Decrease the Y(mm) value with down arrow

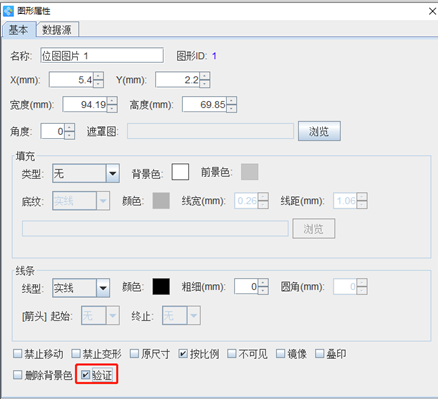[205, 84]
